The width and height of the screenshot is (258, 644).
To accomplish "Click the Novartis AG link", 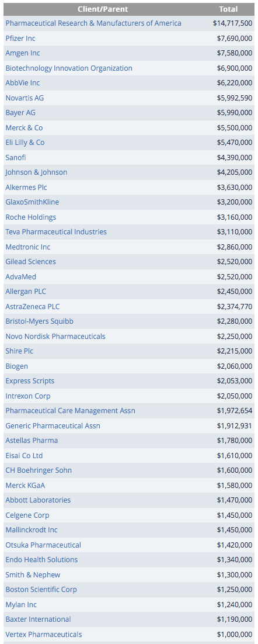I will [25, 98].
